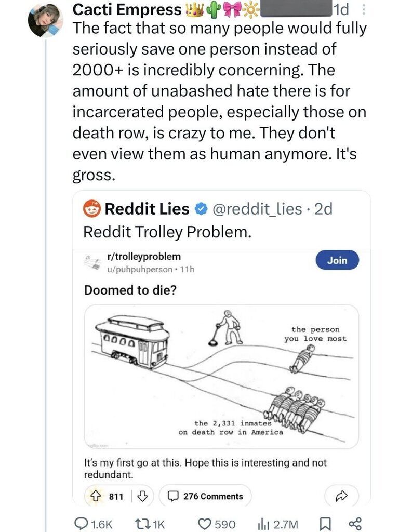The height and width of the screenshot is (532, 399).
Task: Upvote the Reddit post arrow
Action: coord(97,496)
